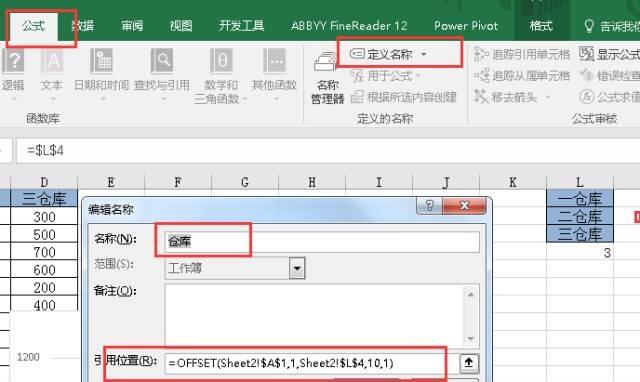Close the 编辑名称 dialog

pos(464,206)
